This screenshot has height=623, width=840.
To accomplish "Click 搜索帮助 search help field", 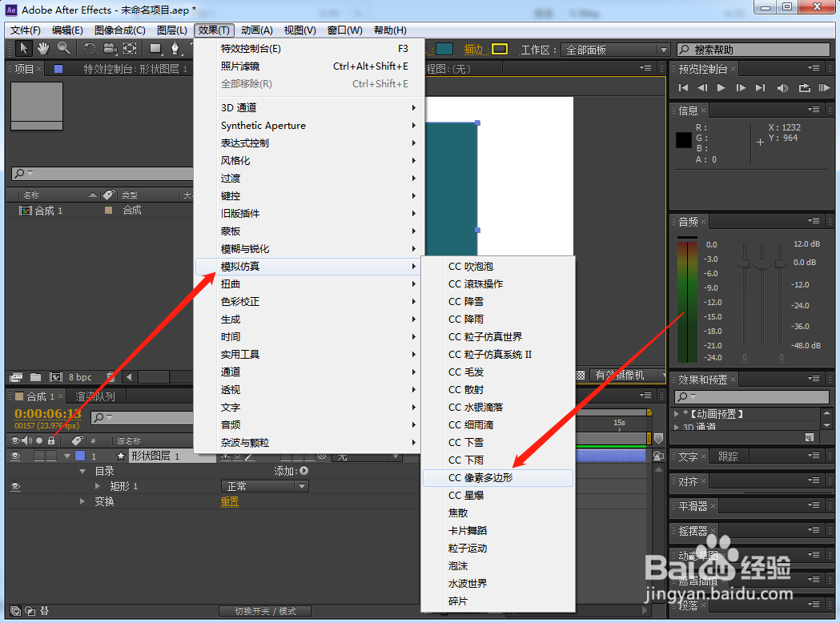I will [x=754, y=50].
